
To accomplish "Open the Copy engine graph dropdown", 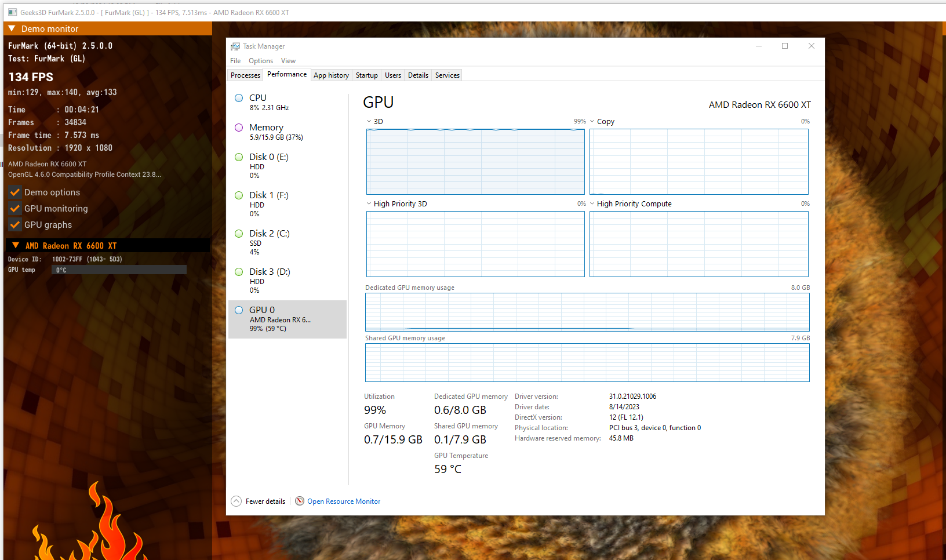I will coord(592,121).
